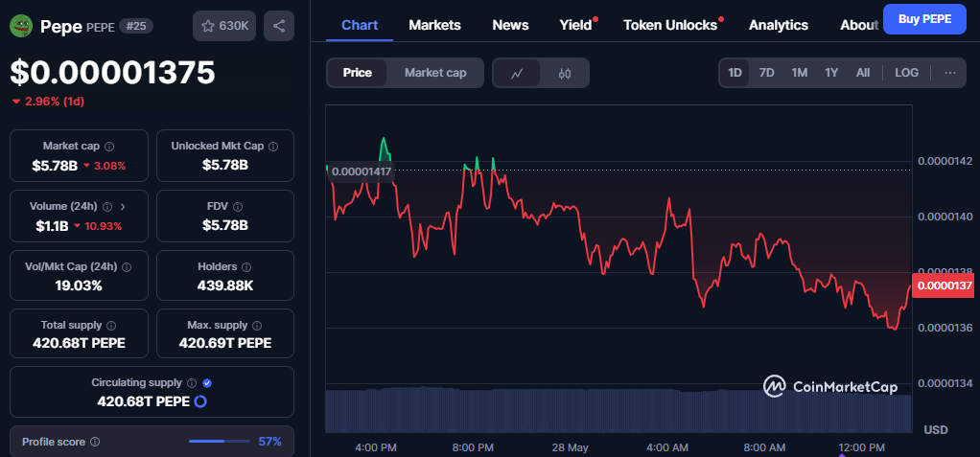Click the 0.00001417 opening price label
980x457 pixels.
pos(362,171)
